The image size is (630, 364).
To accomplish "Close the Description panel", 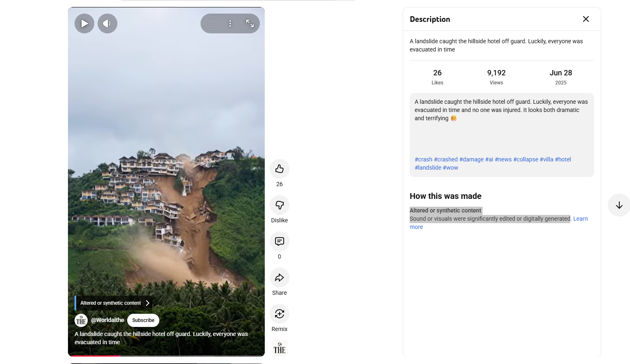I will pyautogui.click(x=586, y=19).
